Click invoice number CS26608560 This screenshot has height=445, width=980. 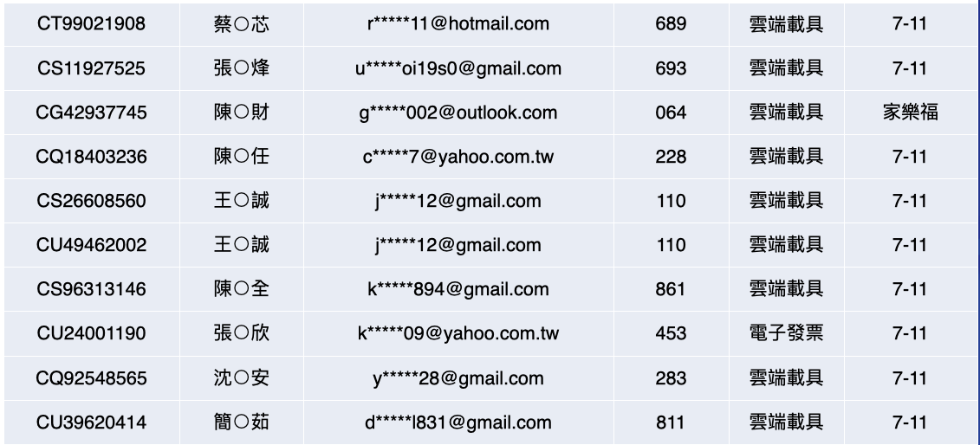[91, 201]
